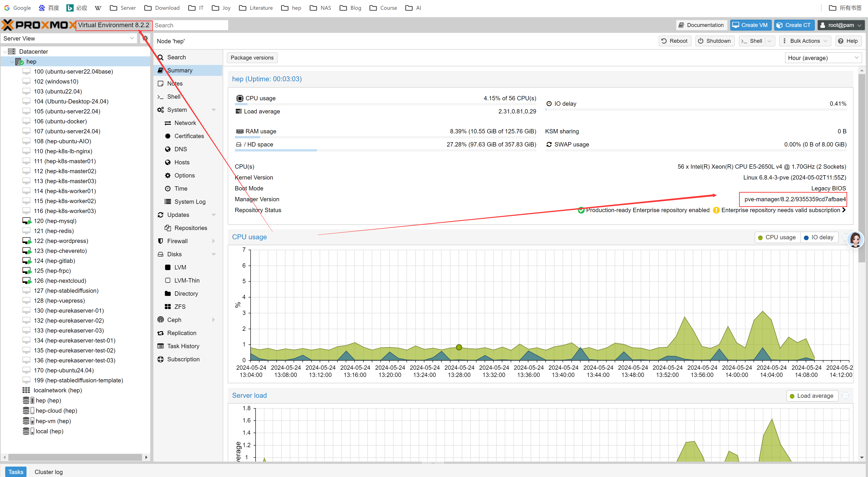Screen dimensions: 868x477
Task: Open Replication retweet icon
Action: (160, 333)
